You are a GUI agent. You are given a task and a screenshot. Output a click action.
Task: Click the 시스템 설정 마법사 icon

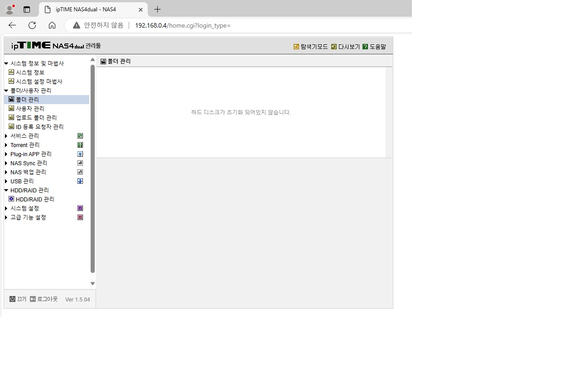11,81
